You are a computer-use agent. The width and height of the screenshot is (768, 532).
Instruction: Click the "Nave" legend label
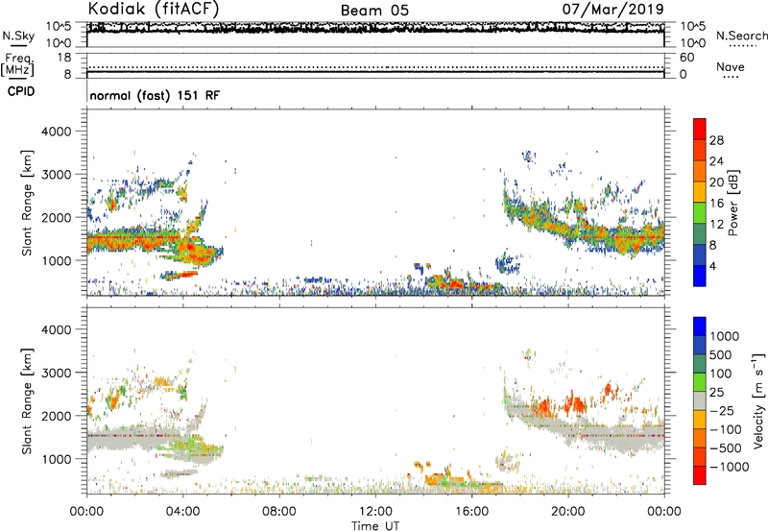point(731,66)
